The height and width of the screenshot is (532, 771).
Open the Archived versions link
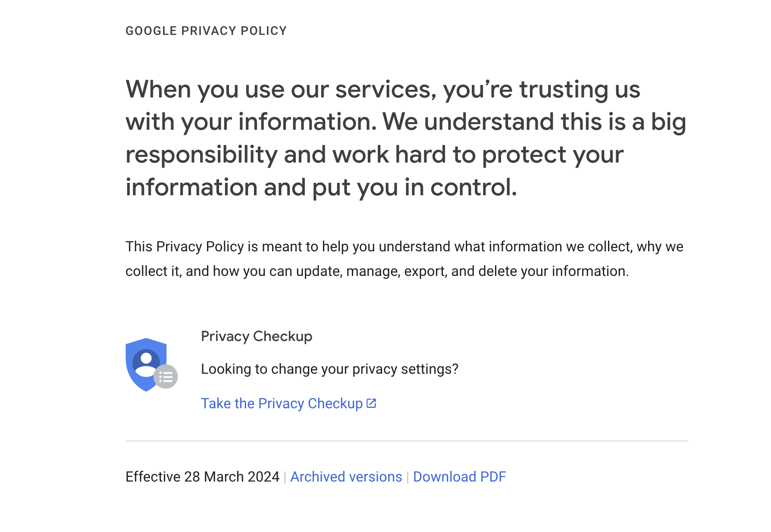click(x=346, y=477)
